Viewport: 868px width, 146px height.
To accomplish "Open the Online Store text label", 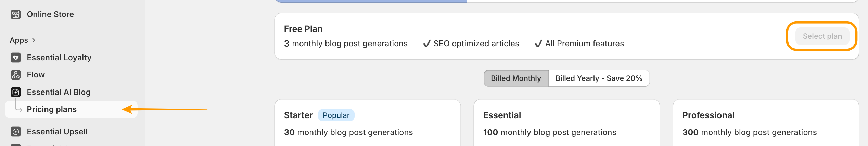I will (50, 14).
